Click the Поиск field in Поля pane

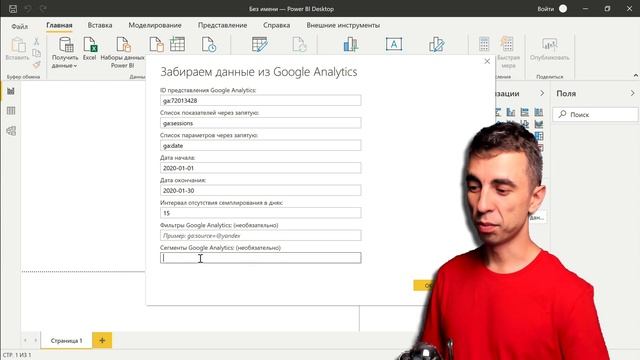595,115
